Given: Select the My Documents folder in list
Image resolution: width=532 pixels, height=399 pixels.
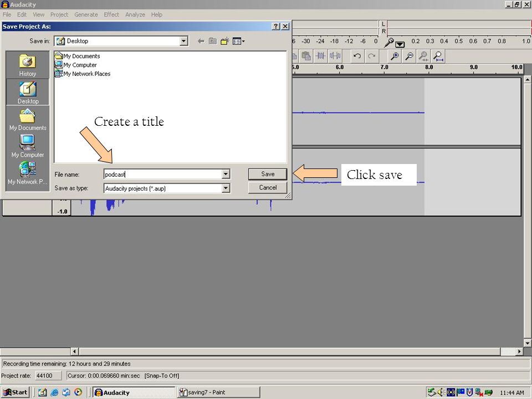Looking at the screenshot, I should (x=78, y=56).
